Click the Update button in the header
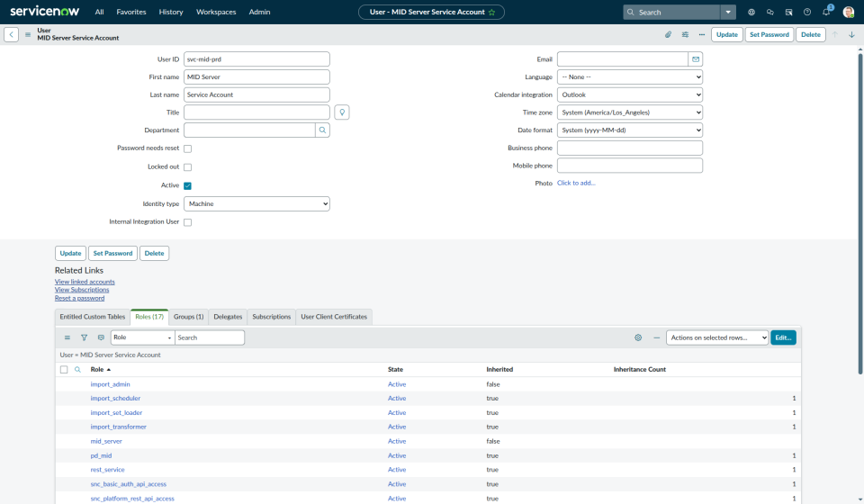 coord(727,35)
